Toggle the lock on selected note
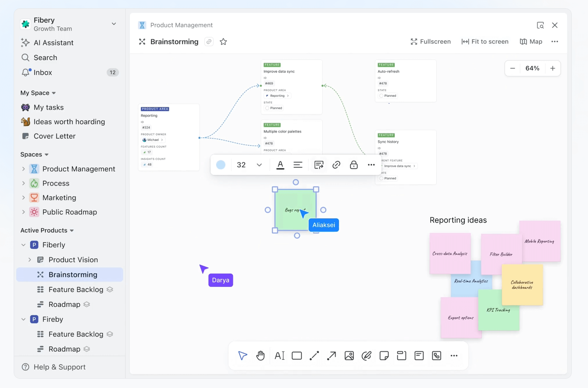This screenshot has height=388, width=588. pyautogui.click(x=354, y=165)
